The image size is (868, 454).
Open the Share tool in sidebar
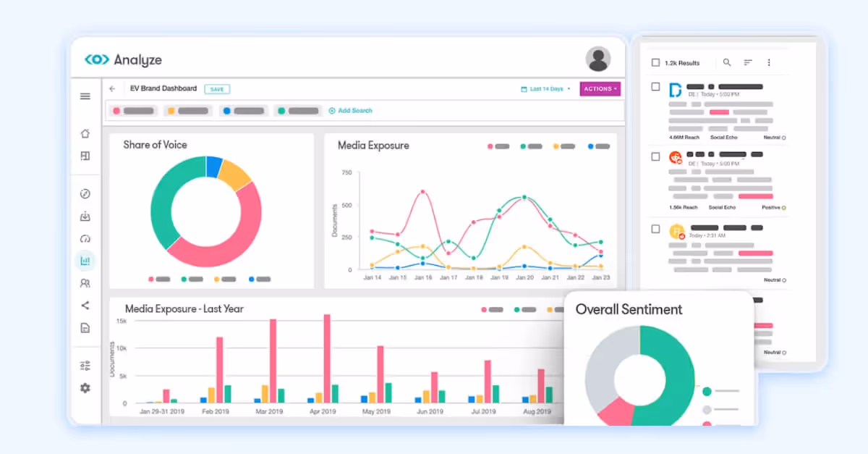pos(85,305)
